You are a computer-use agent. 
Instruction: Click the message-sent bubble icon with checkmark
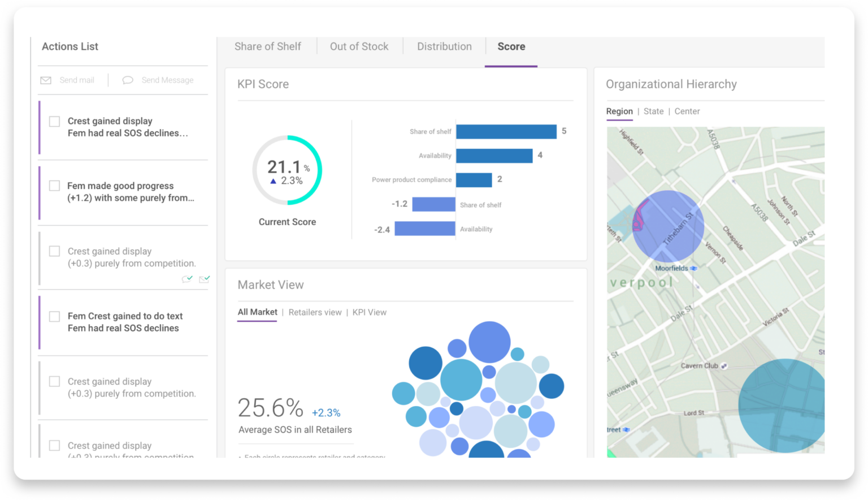coord(187,279)
